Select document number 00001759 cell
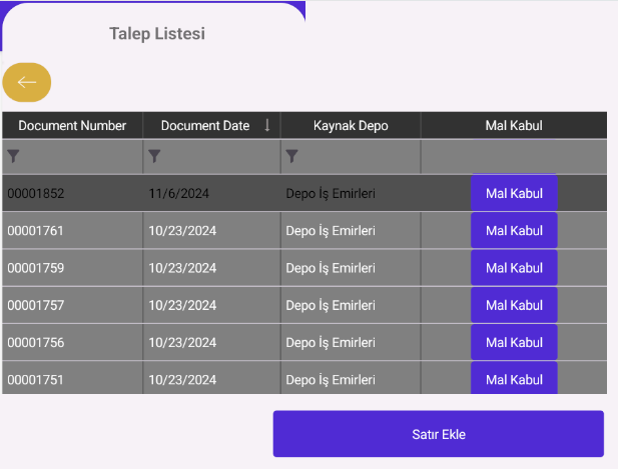This screenshot has height=469, width=618. pos(72,268)
